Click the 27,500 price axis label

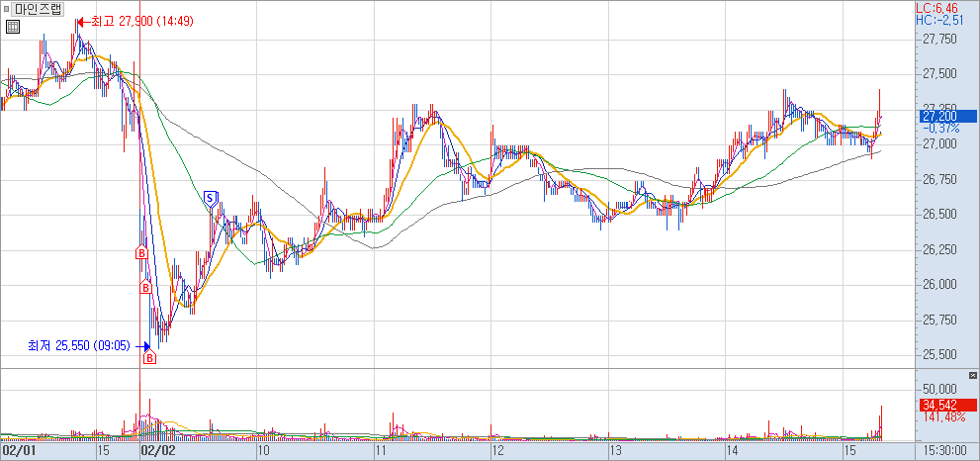(940, 74)
